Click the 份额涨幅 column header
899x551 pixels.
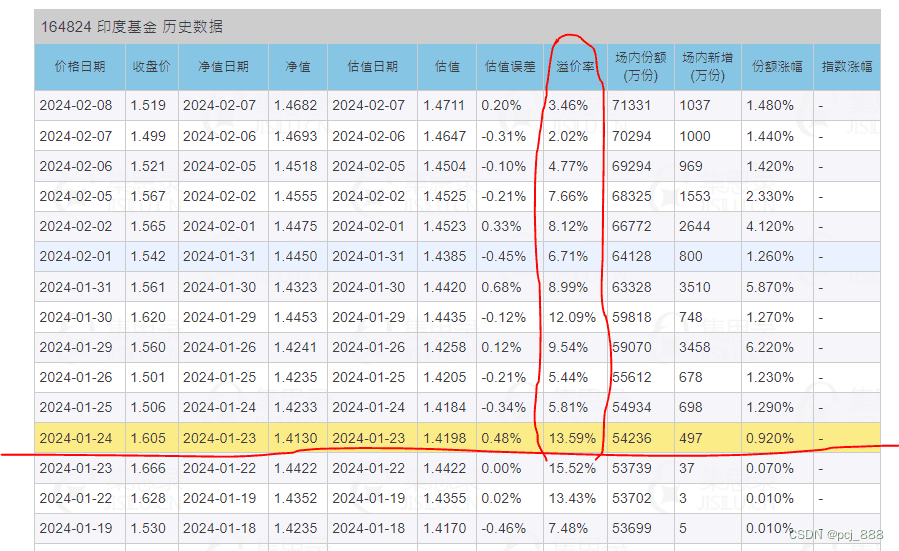777,67
